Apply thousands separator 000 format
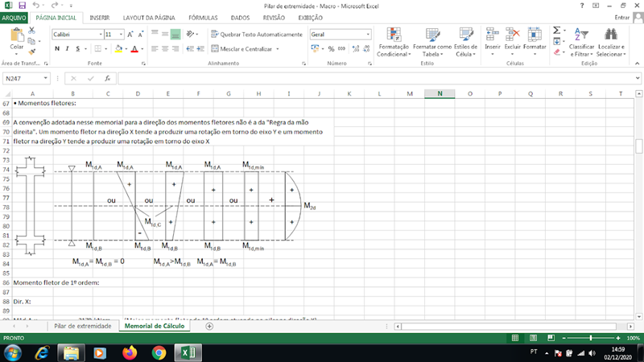The width and height of the screenshot is (644, 362). coord(341,49)
